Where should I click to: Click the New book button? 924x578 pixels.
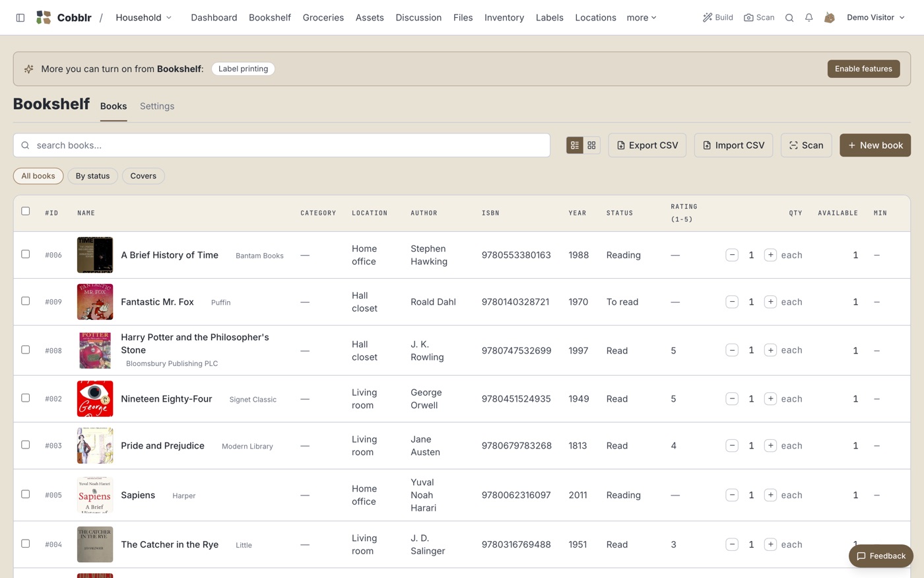[875, 145]
